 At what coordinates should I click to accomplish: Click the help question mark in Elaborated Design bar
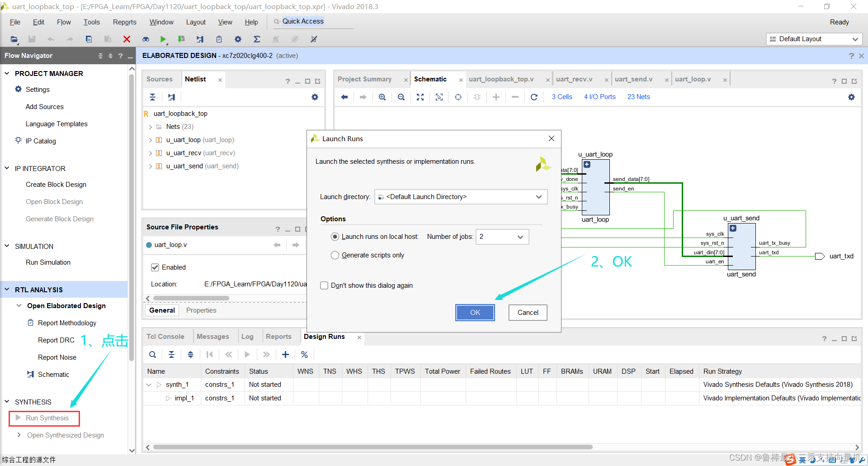851,56
